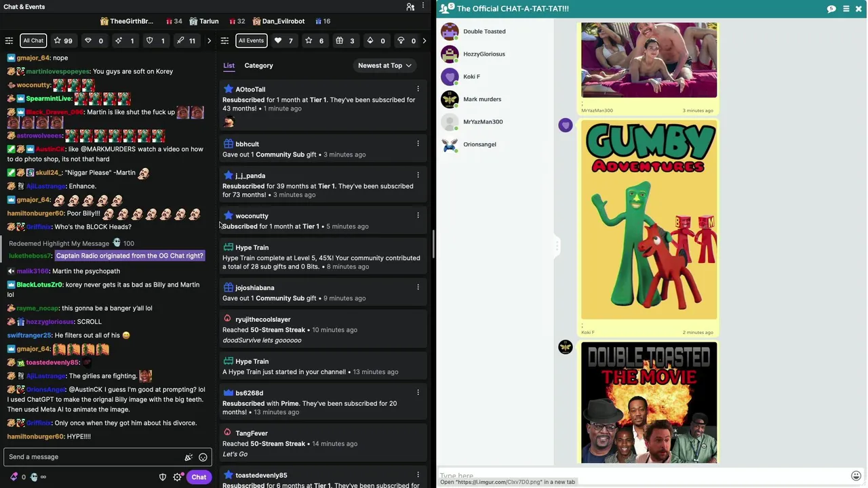Open the events filter settings icon
868x488 pixels.
point(224,41)
